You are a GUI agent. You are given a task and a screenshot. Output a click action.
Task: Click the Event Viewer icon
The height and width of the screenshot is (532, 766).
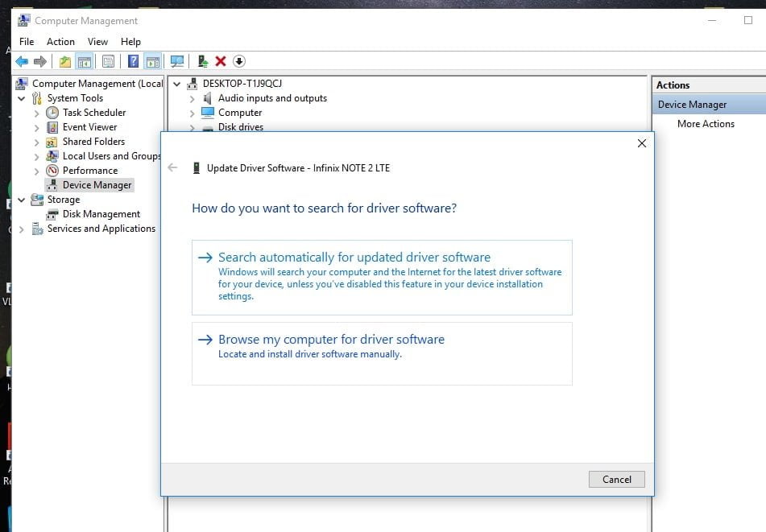(52, 127)
